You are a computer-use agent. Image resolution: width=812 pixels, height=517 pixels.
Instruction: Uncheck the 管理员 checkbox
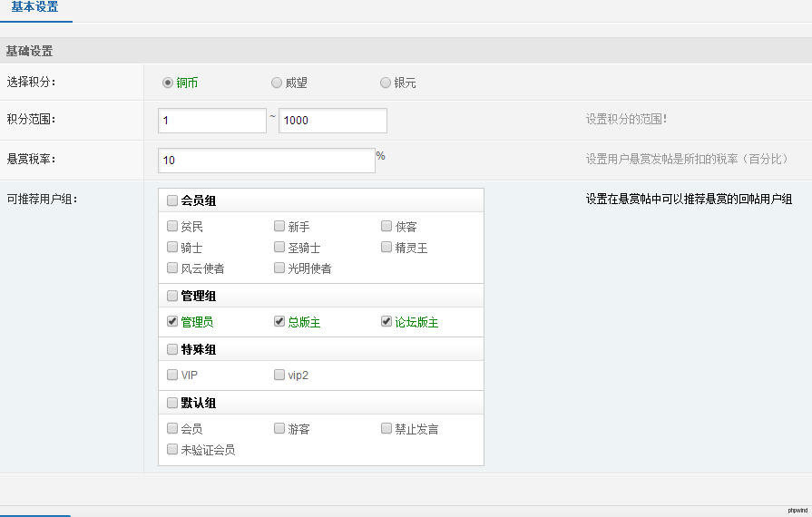point(172,322)
